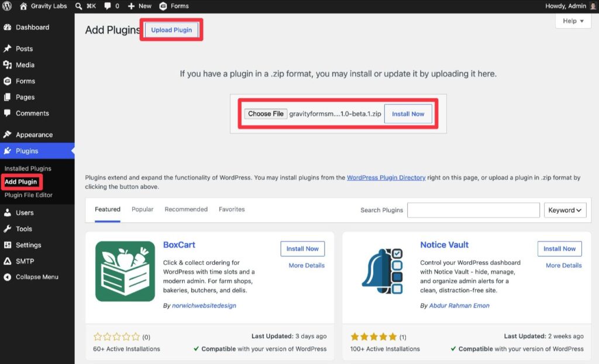Open the BoxCart plugin thumbnail
This screenshot has height=364, width=599.
125,271
